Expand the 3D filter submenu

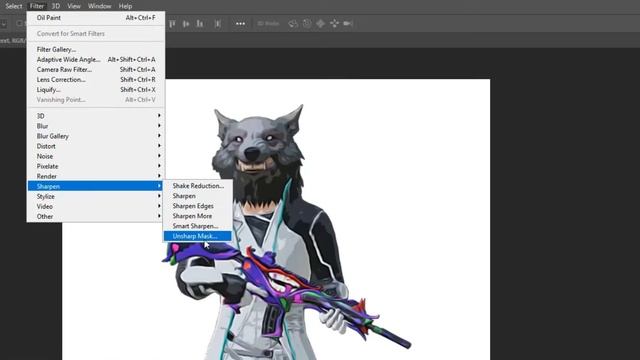tap(96, 116)
